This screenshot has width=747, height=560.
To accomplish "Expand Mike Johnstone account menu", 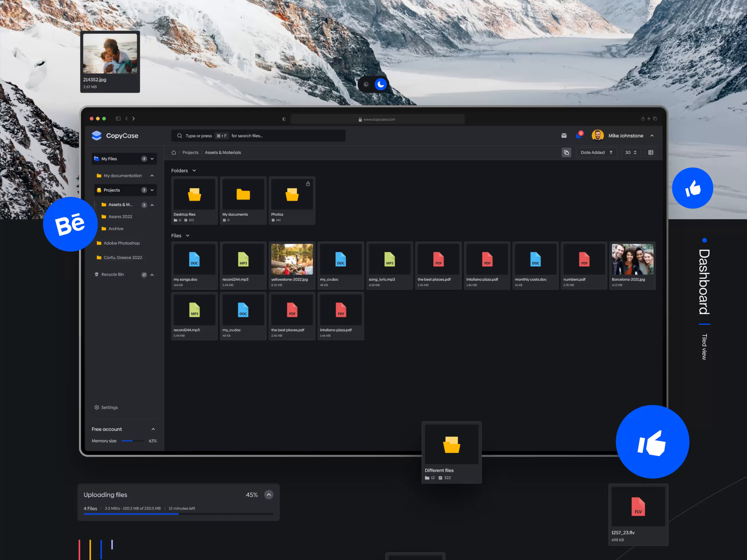I will (652, 136).
